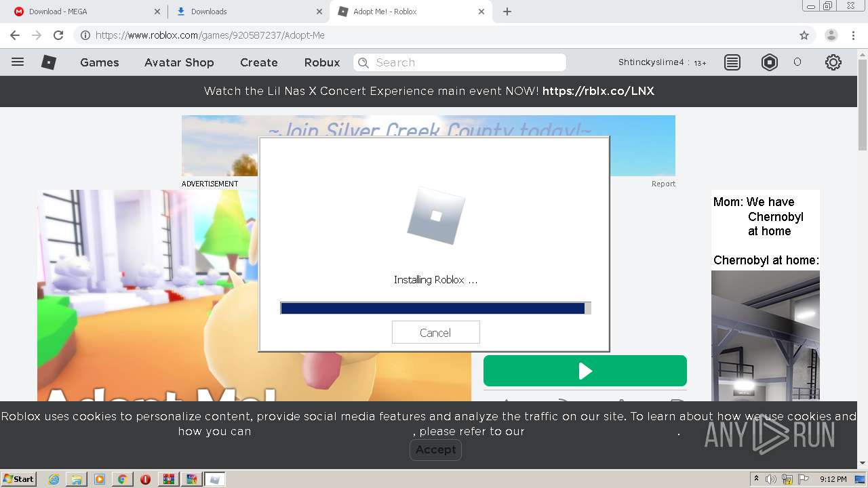Screen dimensions: 868x488
Task: Open network status tray icon
Action: tap(787, 479)
